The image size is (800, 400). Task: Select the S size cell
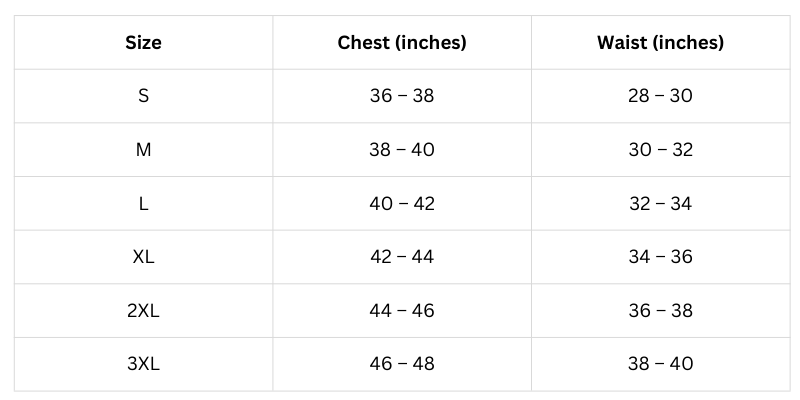click(x=143, y=97)
